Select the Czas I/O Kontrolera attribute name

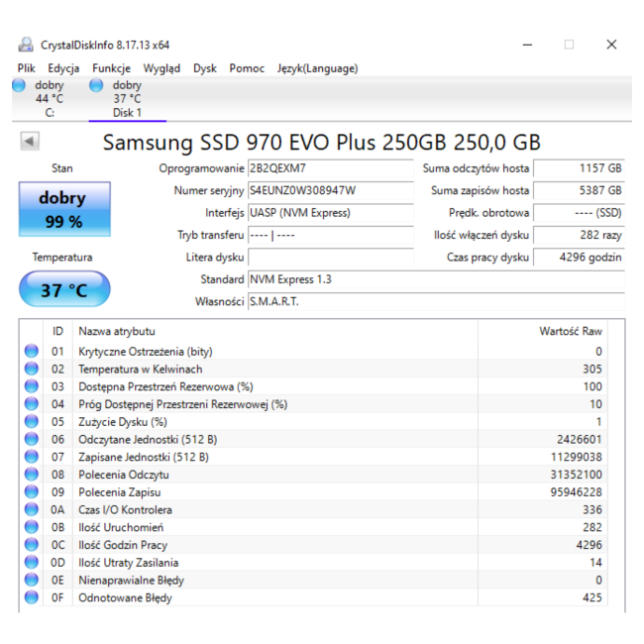tap(125, 509)
